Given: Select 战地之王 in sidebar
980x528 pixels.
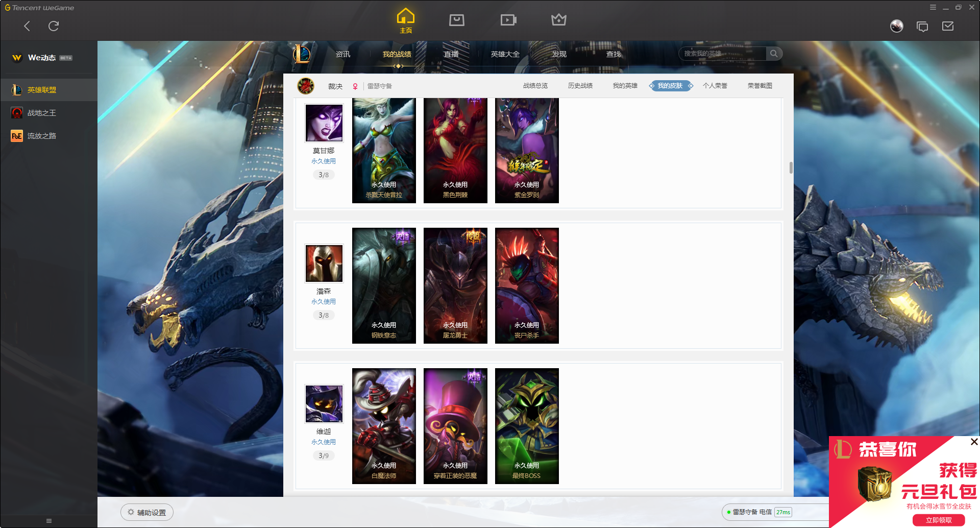Looking at the screenshot, I should pyautogui.click(x=48, y=113).
